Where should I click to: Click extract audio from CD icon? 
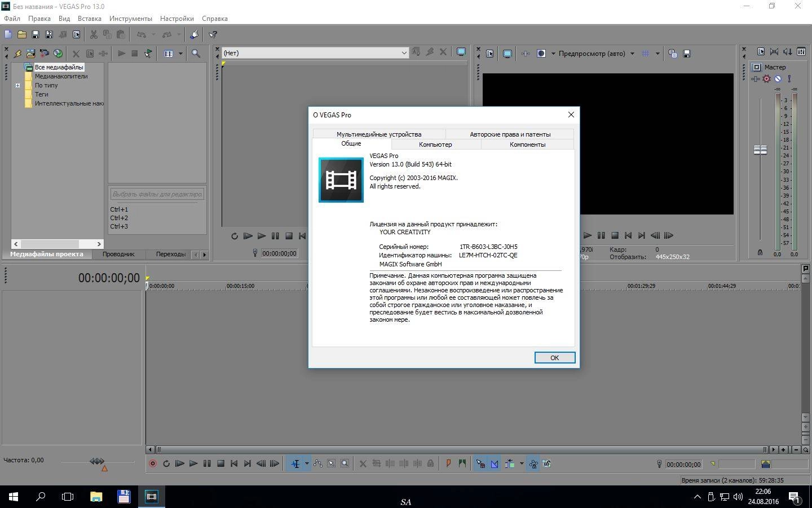(x=58, y=54)
